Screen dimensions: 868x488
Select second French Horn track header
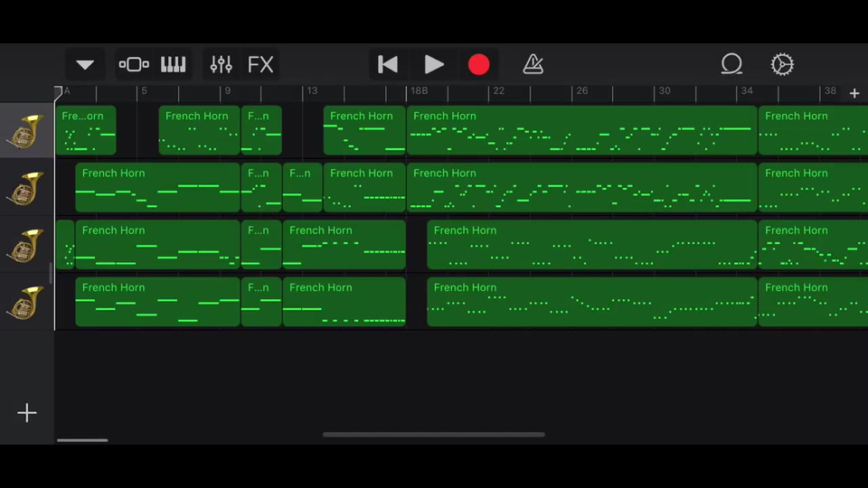pyautogui.click(x=27, y=188)
